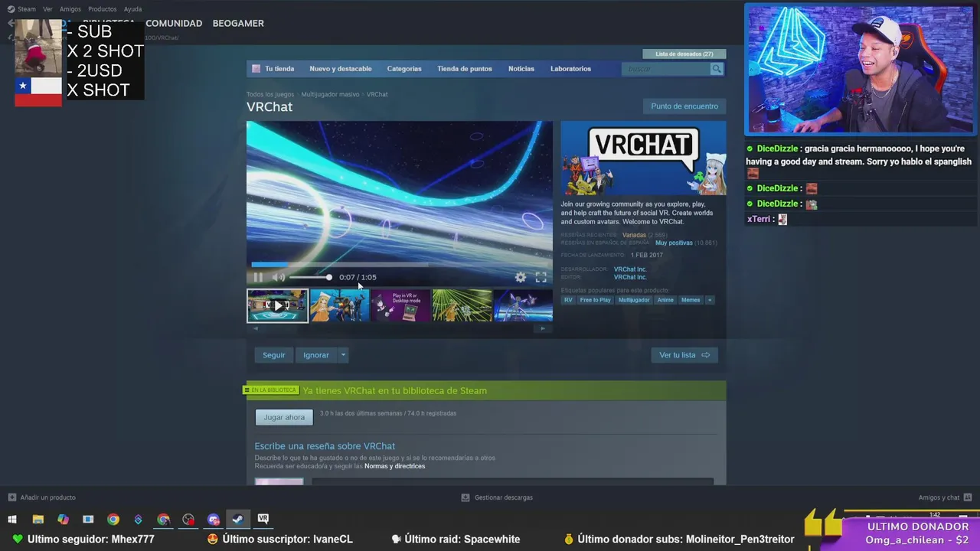Switch to BEOGAMER profile tab
The height and width of the screenshot is (551, 980).
238,23
